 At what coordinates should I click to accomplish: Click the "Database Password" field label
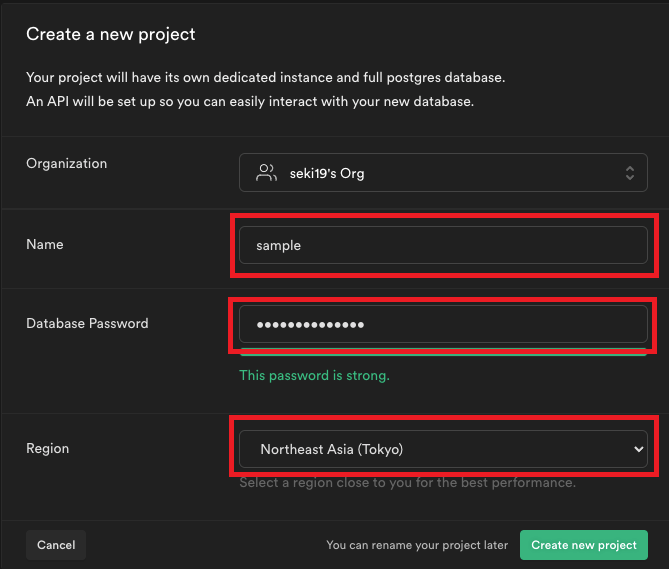point(87,323)
